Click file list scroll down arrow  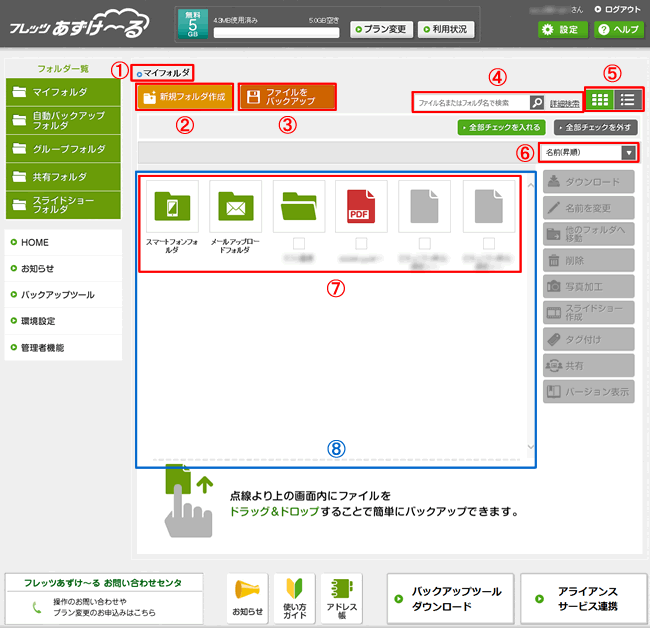point(531,446)
